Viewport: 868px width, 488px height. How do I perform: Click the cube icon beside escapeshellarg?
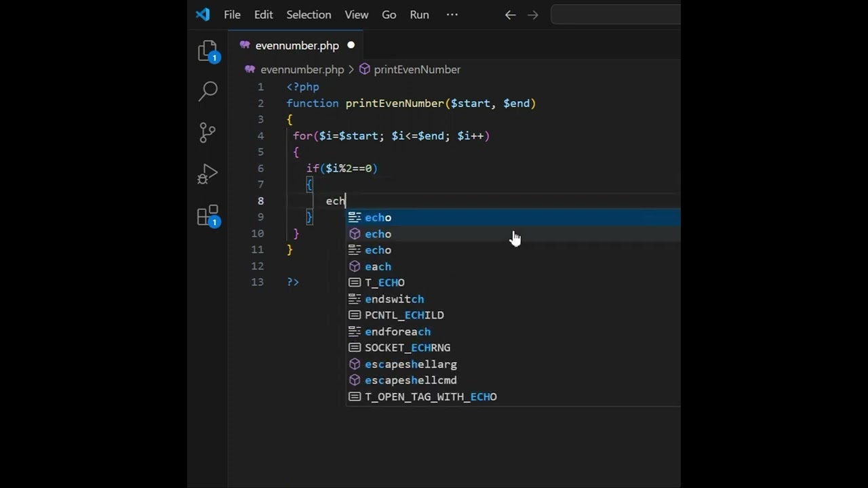(355, 364)
